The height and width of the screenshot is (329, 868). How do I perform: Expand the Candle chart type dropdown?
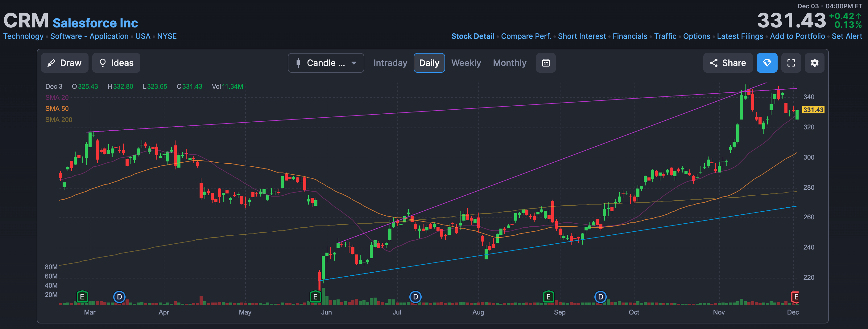point(326,63)
